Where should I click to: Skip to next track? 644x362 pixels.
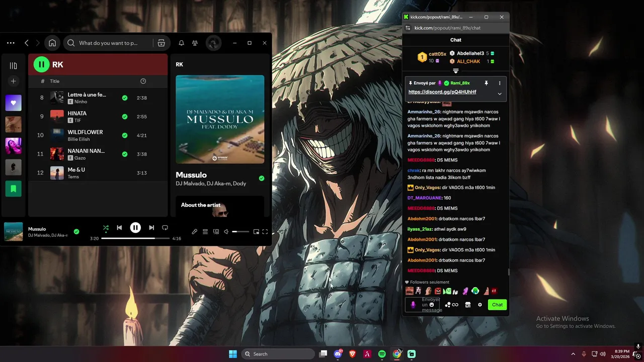pyautogui.click(x=151, y=228)
